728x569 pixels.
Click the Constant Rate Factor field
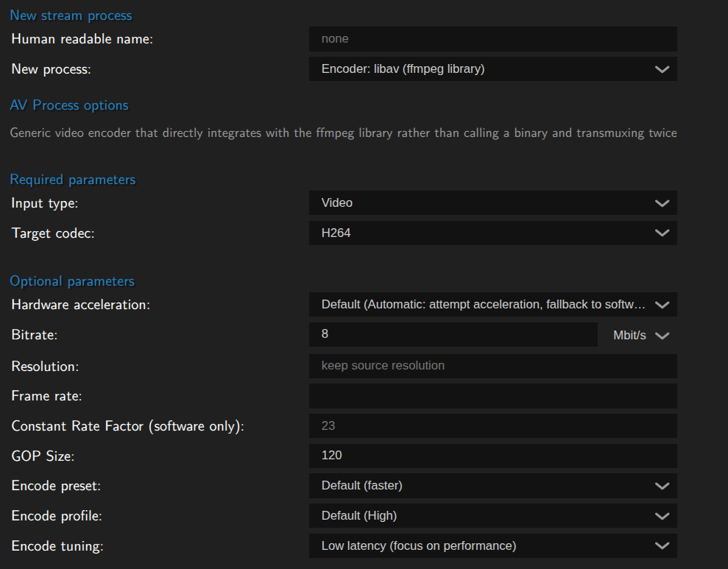(493, 425)
